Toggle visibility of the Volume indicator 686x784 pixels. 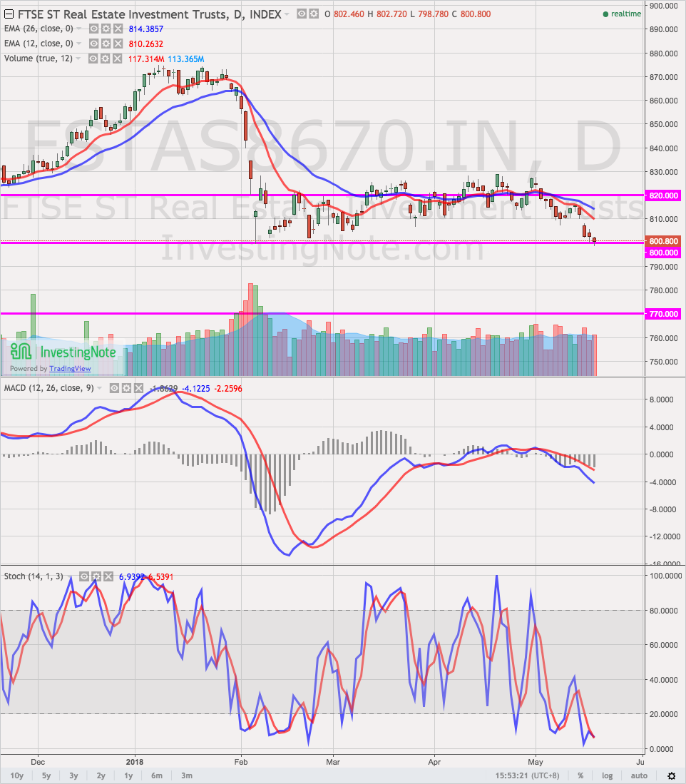pos(93,58)
